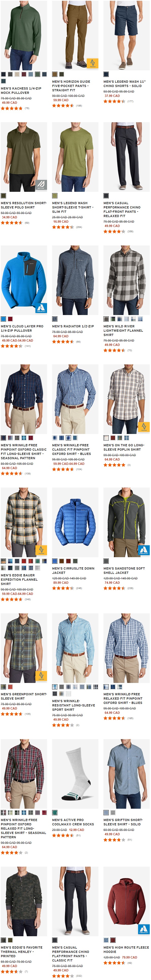Select the dark red Cloud Layer Pro swatch
The height and width of the screenshot is (980, 151).
pos(10,319)
